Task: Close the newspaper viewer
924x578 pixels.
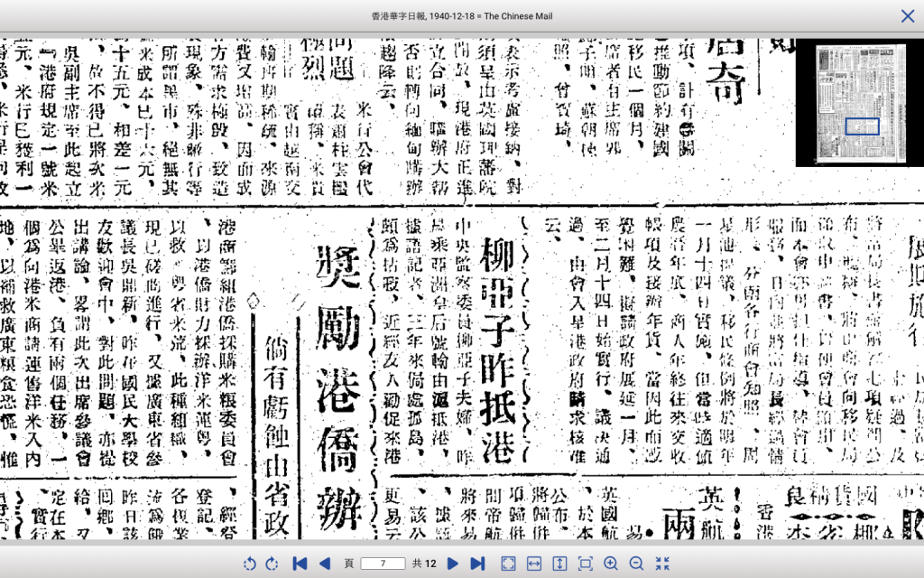Action: pos(907,16)
